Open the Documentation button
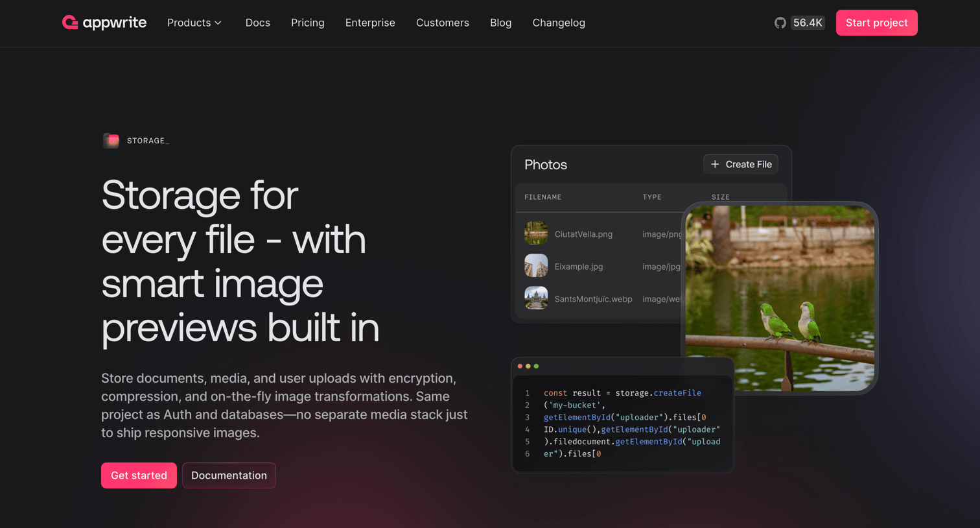The width and height of the screenshot is (980, 528). 229,475
